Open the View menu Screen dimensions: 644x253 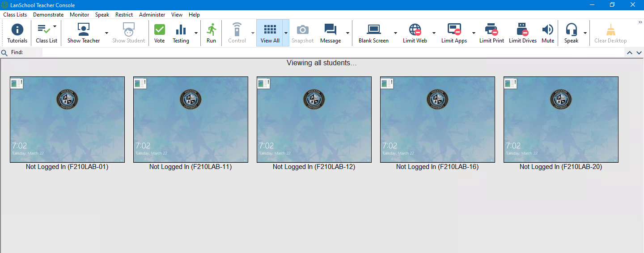pos(177,15)
